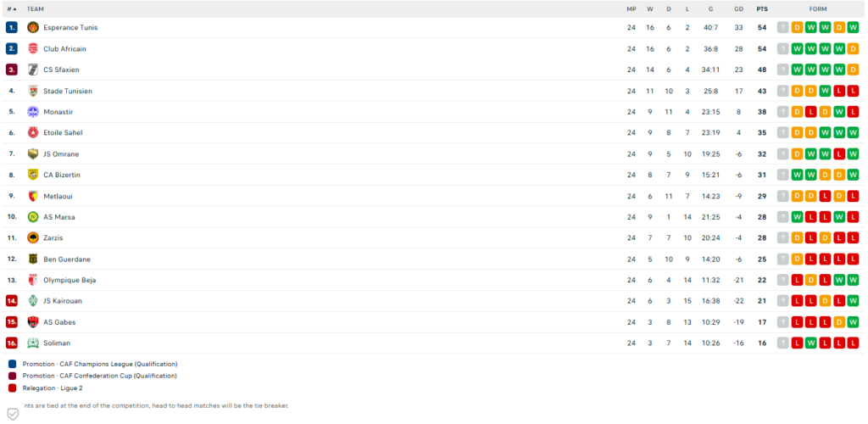The image size is (868, 424).
Task: Click the Club Africain team crest
Action: click(x=33, y=48)
